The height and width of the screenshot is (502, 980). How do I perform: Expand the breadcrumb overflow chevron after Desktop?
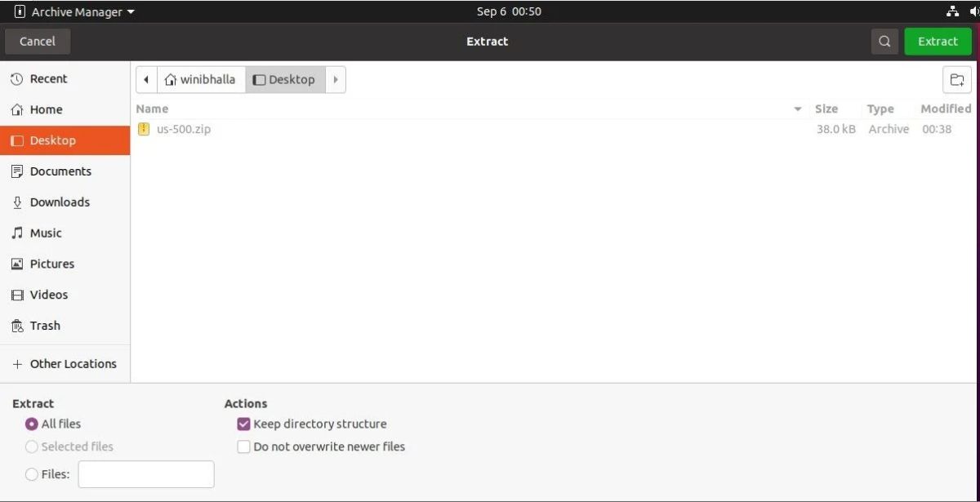[336, 79]
